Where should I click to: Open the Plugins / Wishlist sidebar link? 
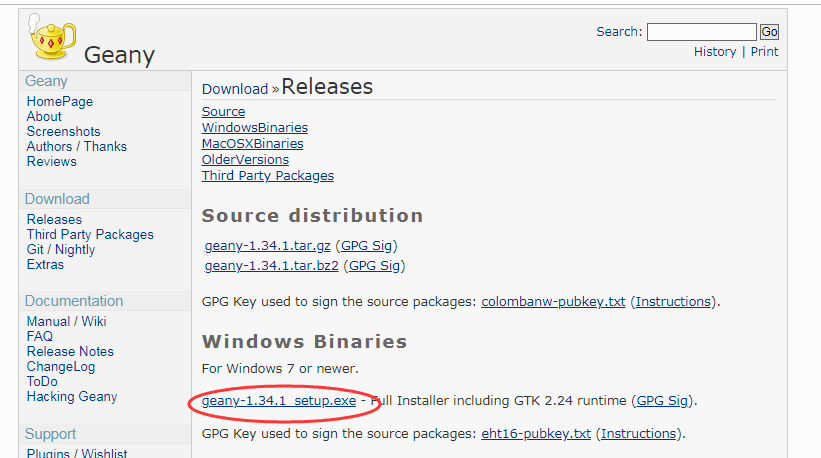click(77, 454)
